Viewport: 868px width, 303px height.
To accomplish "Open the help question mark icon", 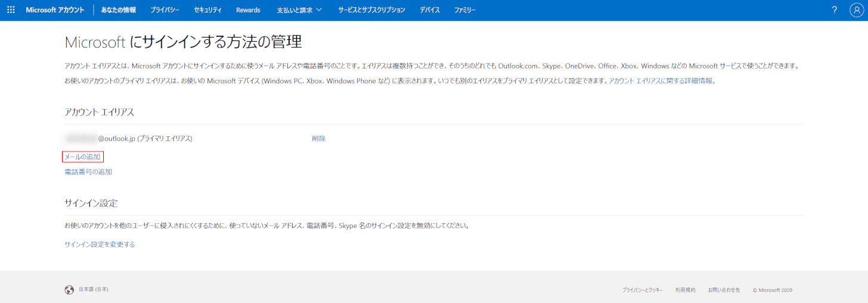I will pos(835,10).
